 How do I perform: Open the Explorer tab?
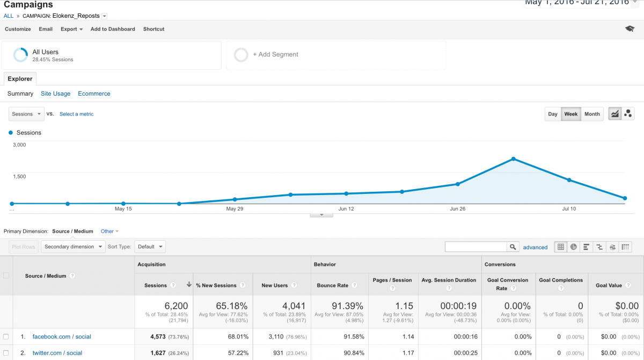[x=20, y=78]
